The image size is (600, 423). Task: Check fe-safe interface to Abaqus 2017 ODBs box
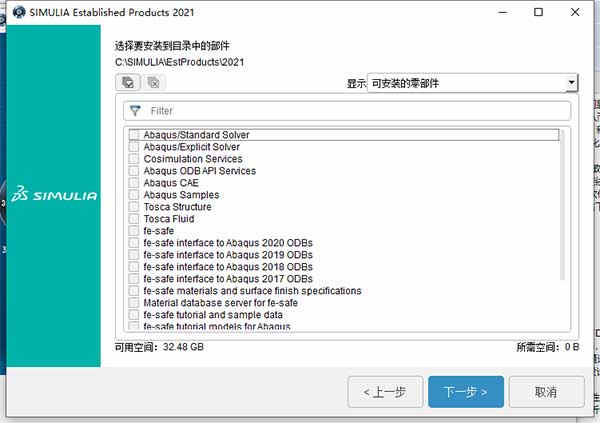pyautogui.click(x=134, y=279)
